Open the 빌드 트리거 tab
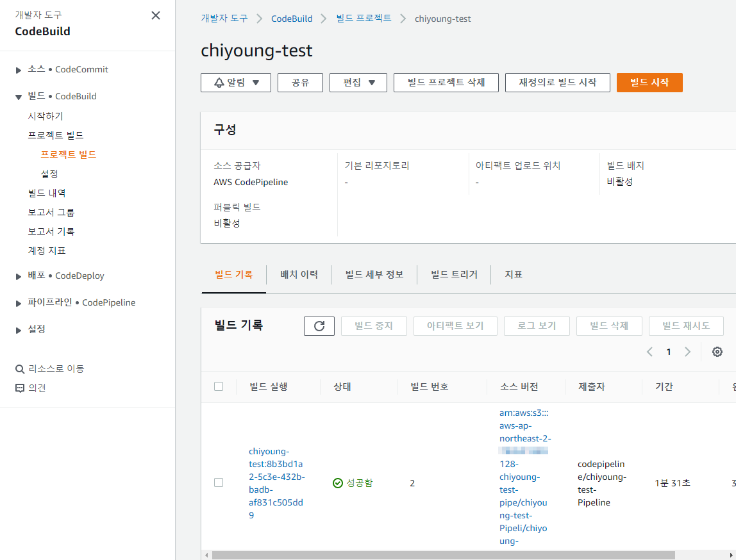 pyautogui.click(x=454, y=274)
